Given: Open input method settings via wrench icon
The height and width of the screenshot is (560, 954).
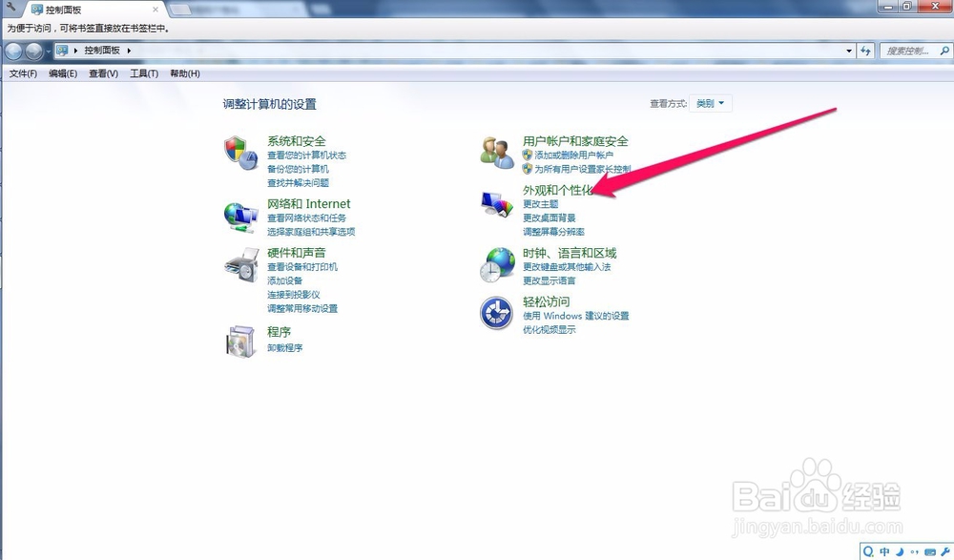Looking at the screenshot, I should [946, 550].
